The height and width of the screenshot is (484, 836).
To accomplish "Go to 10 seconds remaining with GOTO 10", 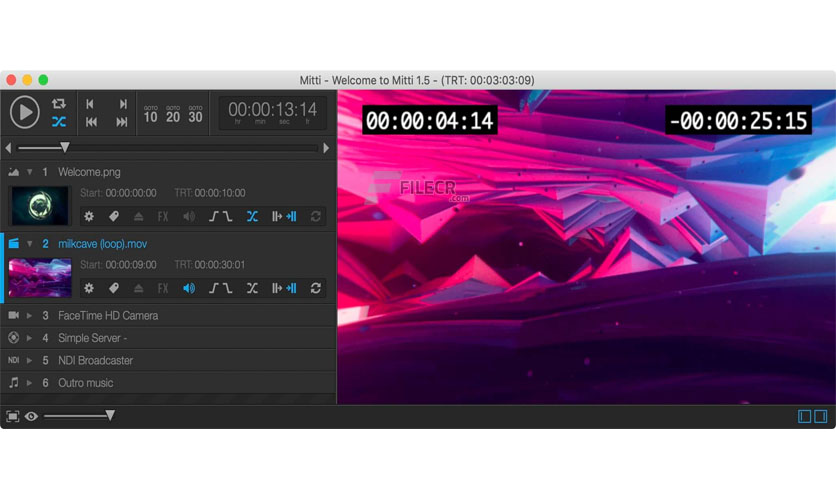I will [x=150, y=114].
